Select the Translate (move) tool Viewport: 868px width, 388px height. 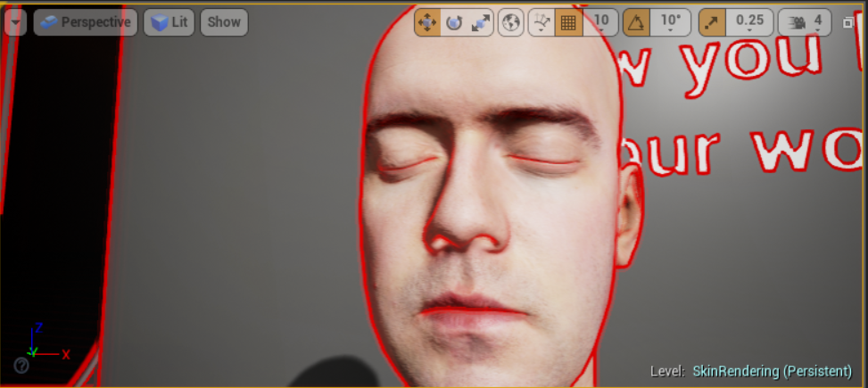coord(427,22)
